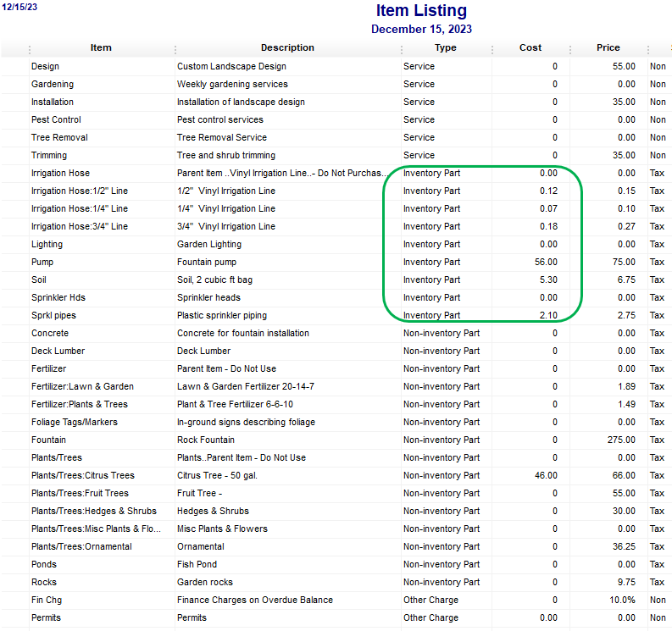The width and height of the screenshot is (672, 631).
Task: Click the Item column header
Action: coord(101,47)
